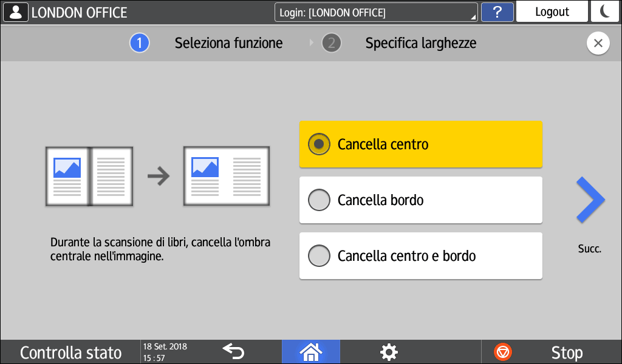Screen dimensions: 622x364
Task: Activate energy saver moon icon
Action: tap(606, 12)
